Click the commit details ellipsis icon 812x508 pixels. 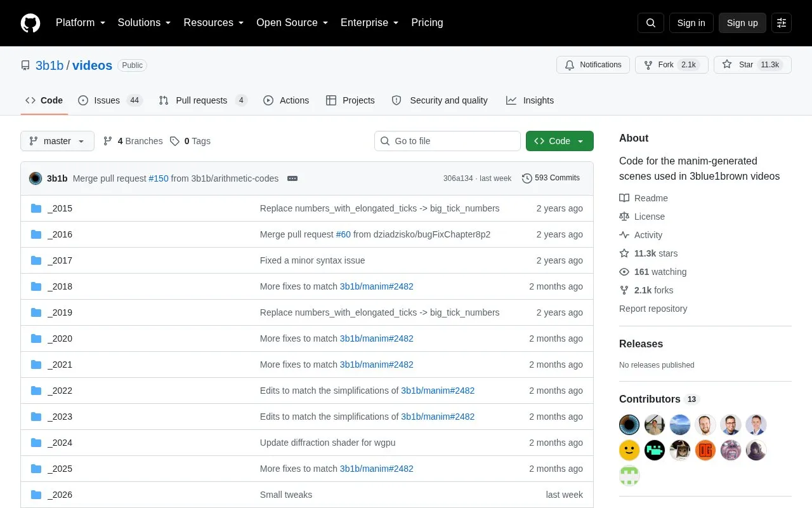(292, 178)
